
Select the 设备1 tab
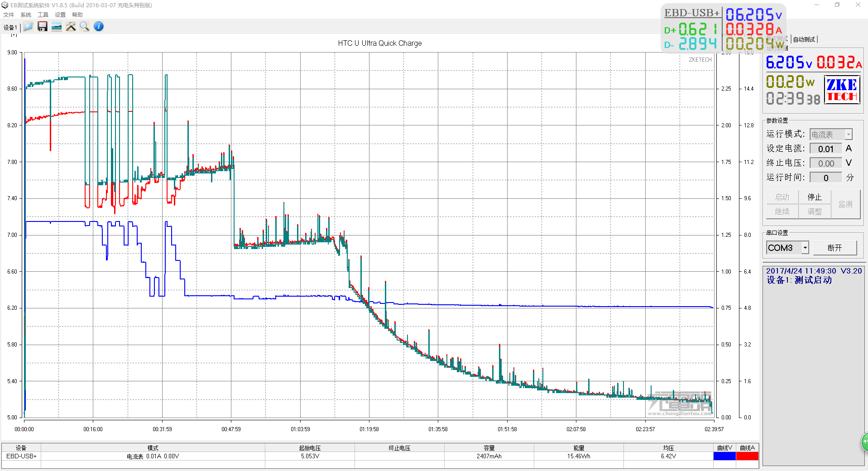click(x=10, y=28)
